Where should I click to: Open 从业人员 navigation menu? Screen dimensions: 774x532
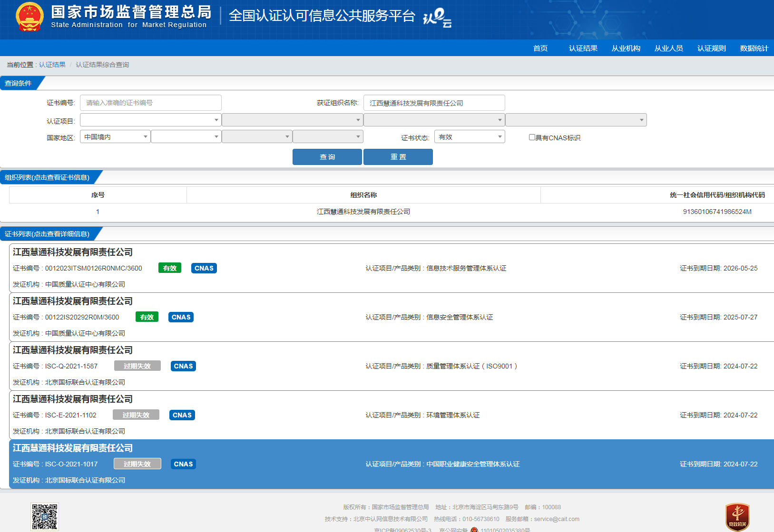coord(669,48)
